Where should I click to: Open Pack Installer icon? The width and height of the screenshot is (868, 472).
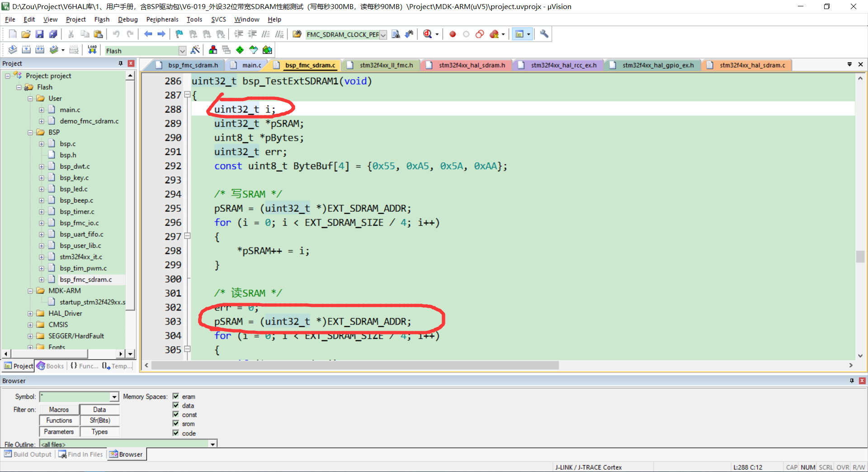[x=267, y=50]
